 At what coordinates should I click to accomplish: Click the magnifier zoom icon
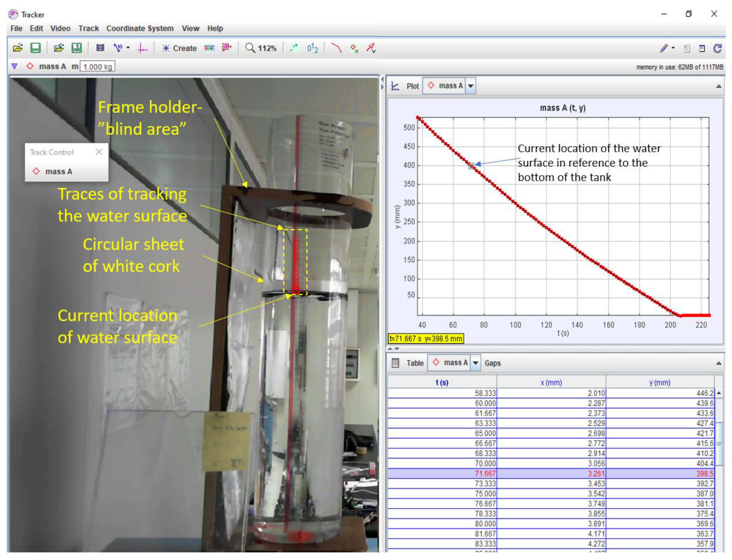point(250,48)
